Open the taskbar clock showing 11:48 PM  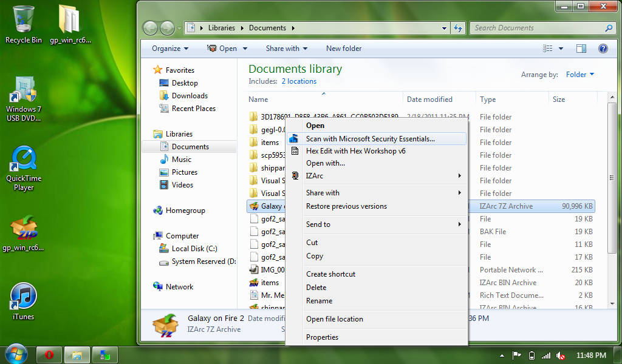coord(590,356)
